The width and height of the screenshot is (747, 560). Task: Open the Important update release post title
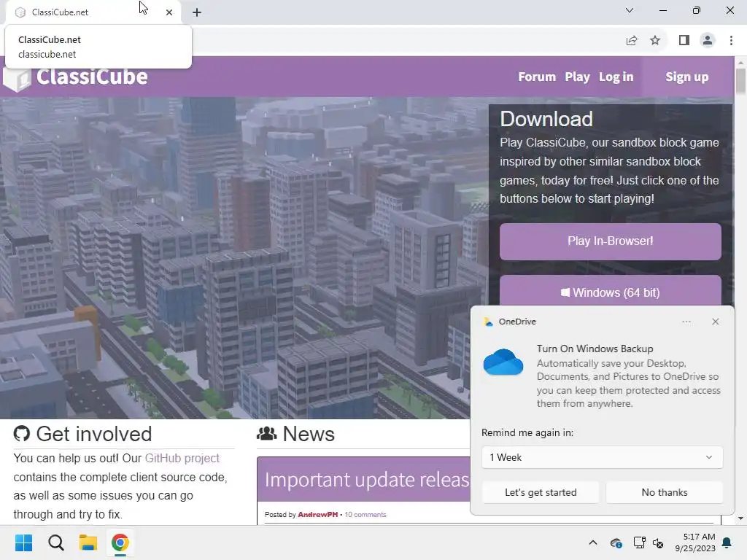(x=367, y=480)
